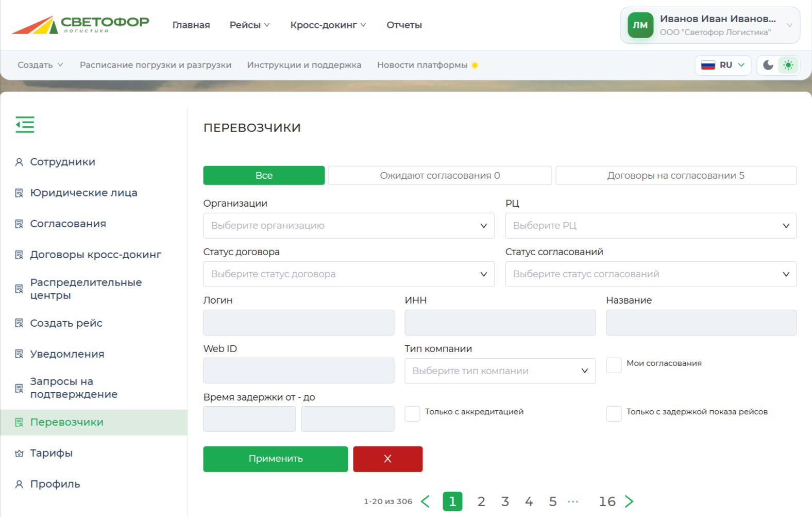Click the Web ID input field

[299, 371]
